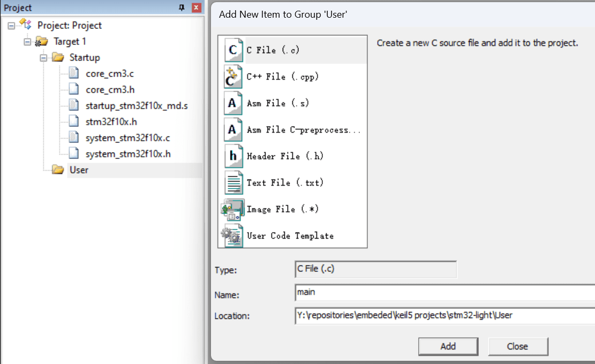Screen dimensions: 595x364
Task: Collapse the Startup group node
Action: 43,58
